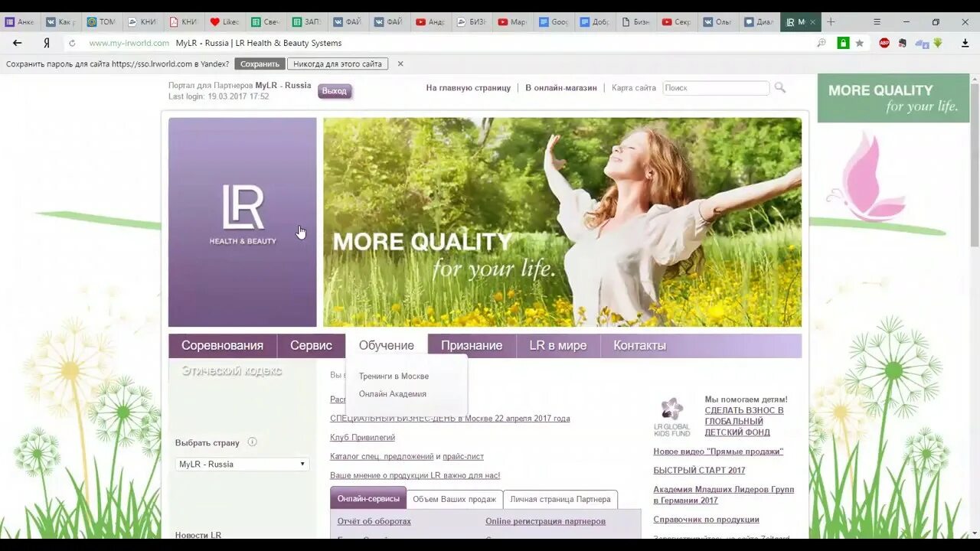
Task: Click the LR Global Kids Fund logo
Action: pyautogui.click(x=671, y=417)
